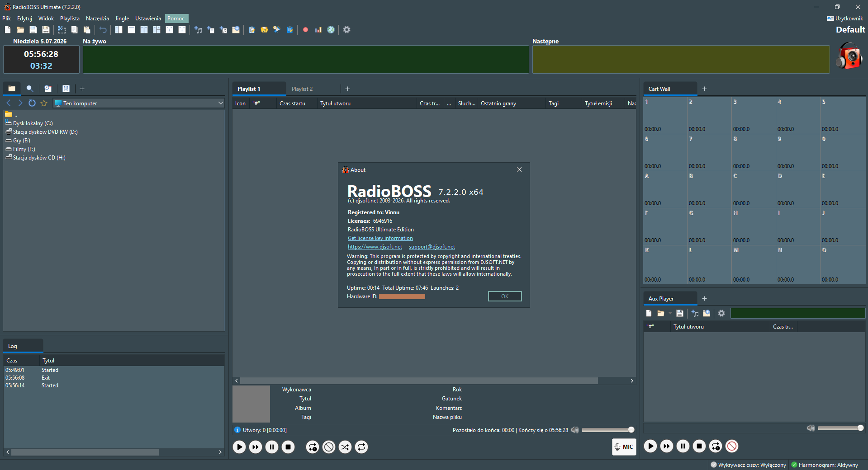The height and width of the screenshot is (470, 868).
Task: Click the undo arrow in toolbar
Action: [103, 30]
